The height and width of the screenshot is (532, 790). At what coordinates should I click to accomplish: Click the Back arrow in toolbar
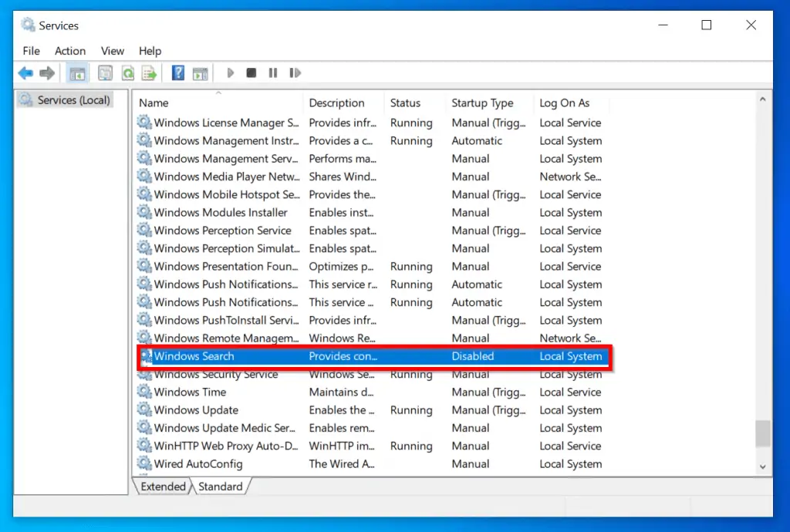[26, 73]
